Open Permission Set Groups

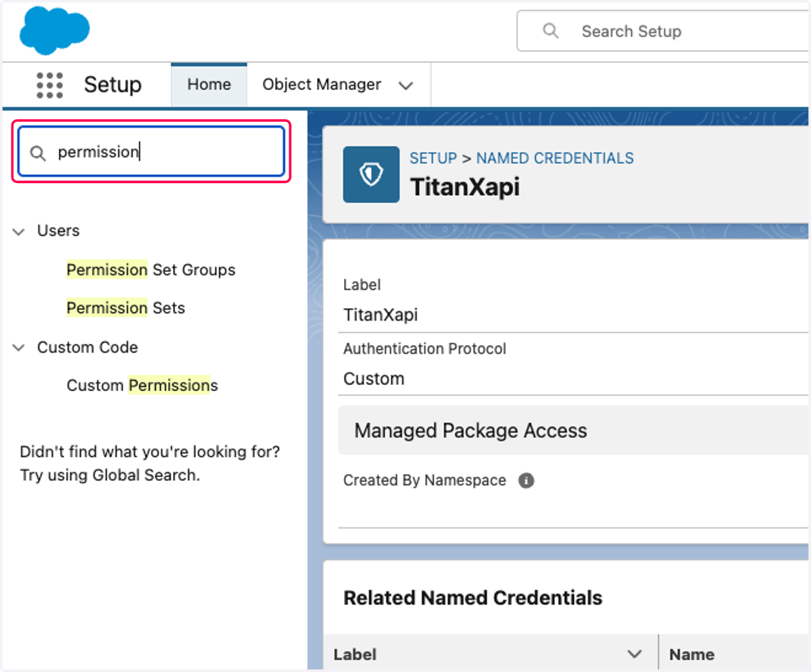[x=151, y=270]
